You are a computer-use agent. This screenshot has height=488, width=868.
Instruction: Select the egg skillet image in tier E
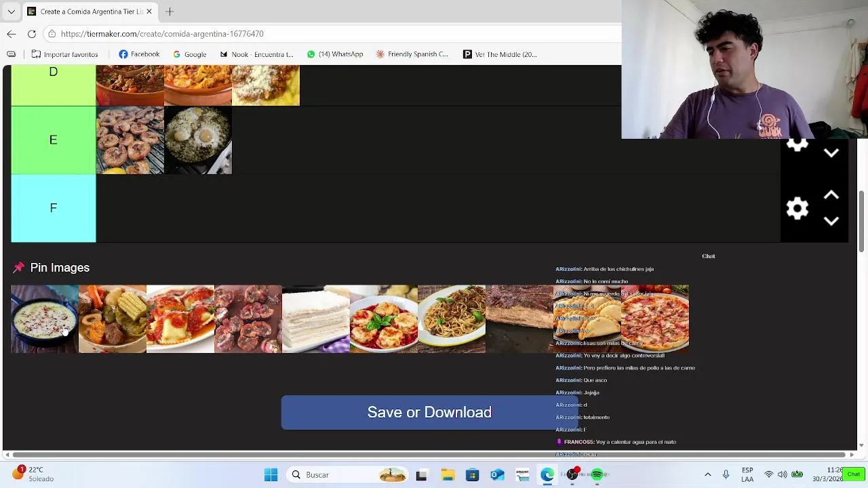click(198, 140)
